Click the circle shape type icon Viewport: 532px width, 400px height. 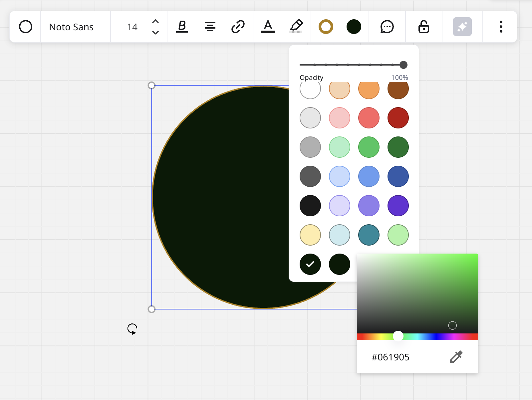pos(26,27)
